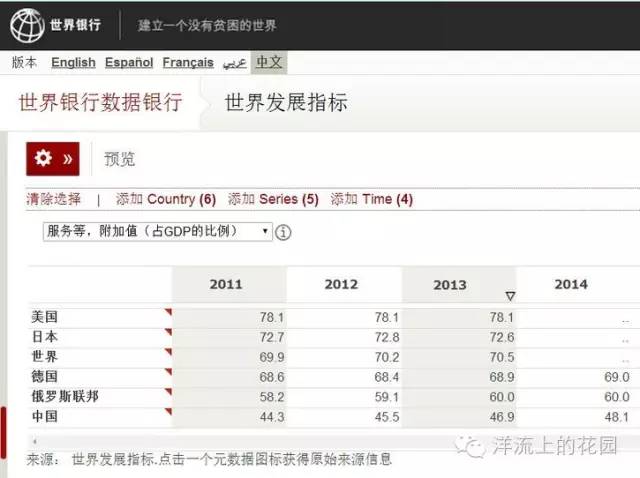Screen dimensions: 640x478
Task: Click the World Bank globe logo
Action: tap(27, 24)
